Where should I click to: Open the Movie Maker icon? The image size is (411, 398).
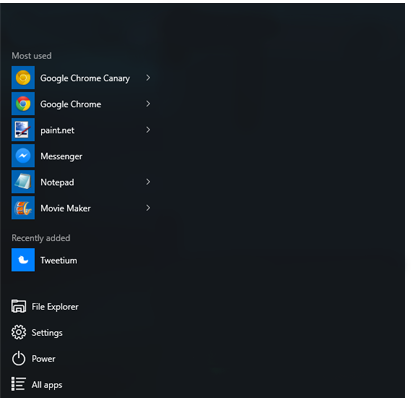[23, 208]
